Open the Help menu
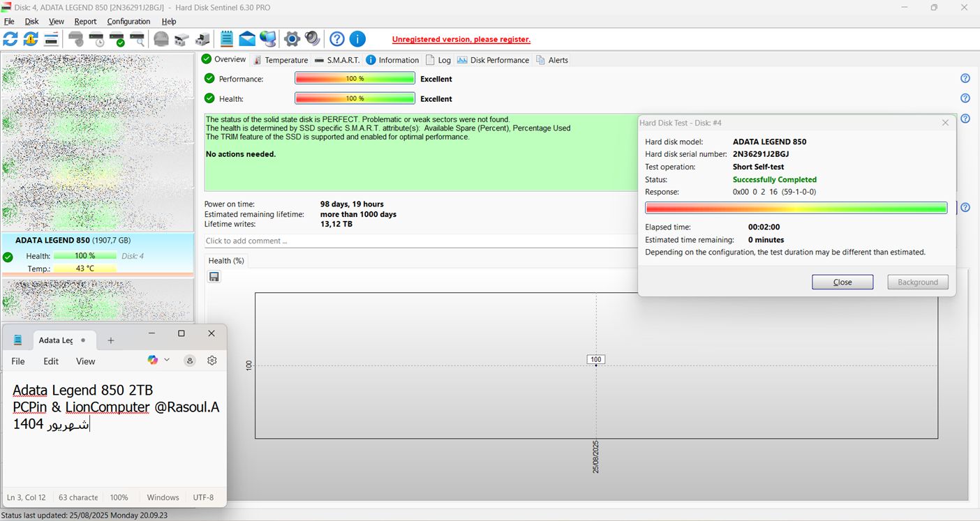The height and width of the screenshot is (521, 980). [x=169, y=22]
